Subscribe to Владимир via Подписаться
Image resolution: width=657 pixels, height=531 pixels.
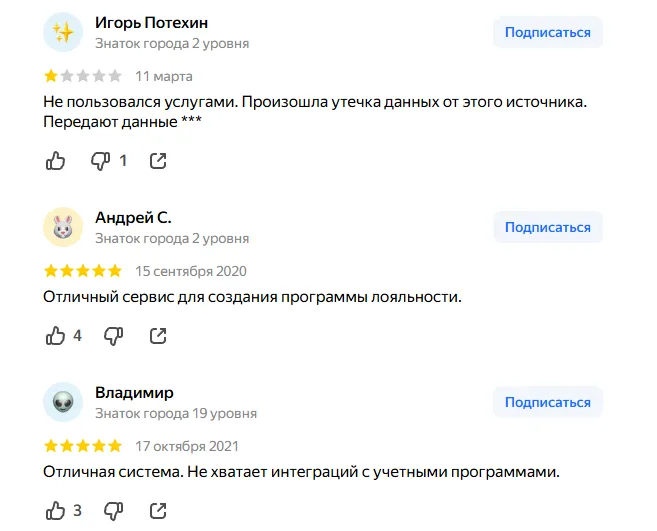click(548, 402)
